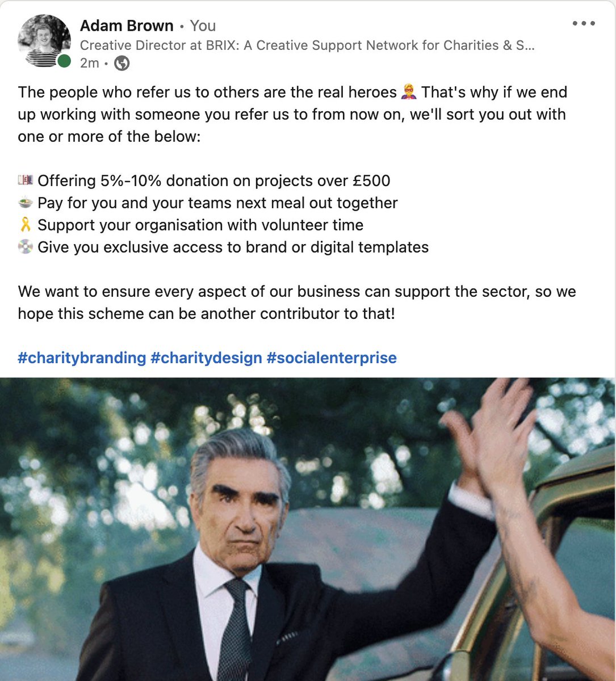Screen dimensions: 616x681
Task: Click the Creative Director at BRIX headline
Action: tap(307, 45)
